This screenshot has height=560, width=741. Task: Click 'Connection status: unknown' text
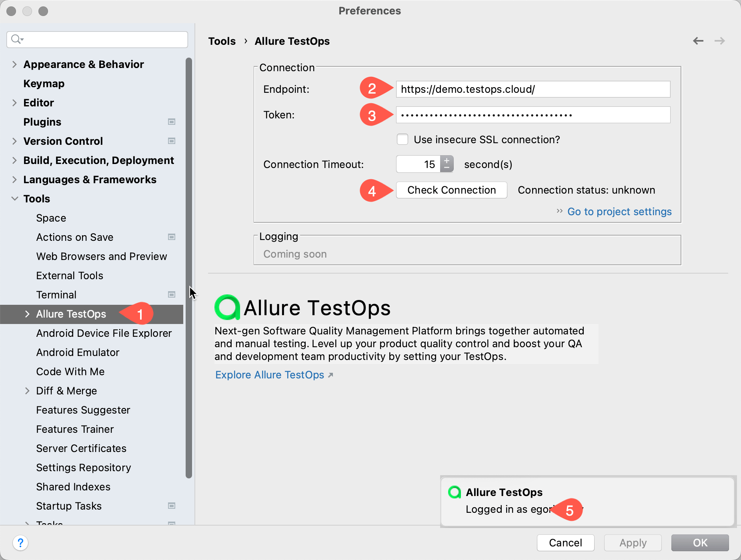pos(587,190)
